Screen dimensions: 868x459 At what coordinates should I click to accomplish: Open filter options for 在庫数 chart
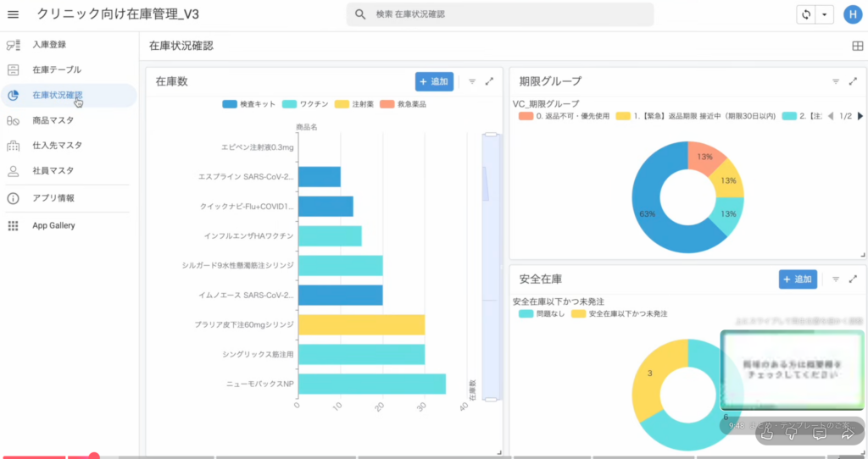point(472,81)
